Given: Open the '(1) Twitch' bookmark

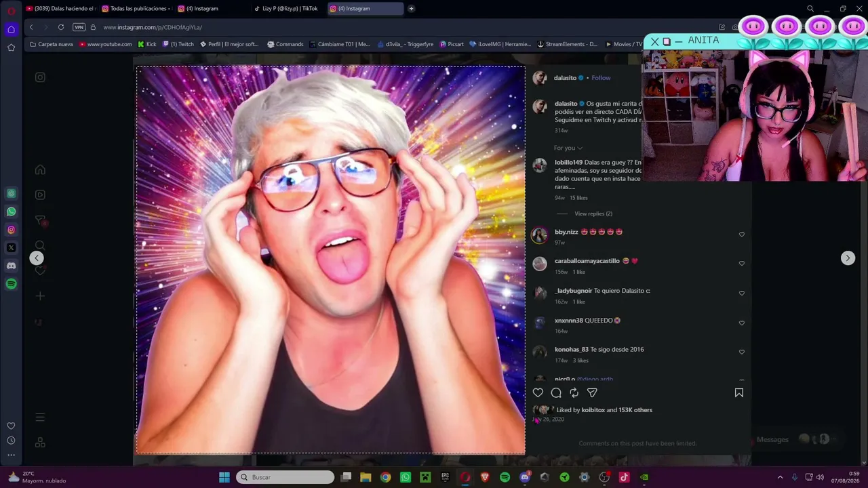Looking at the screenshot, I should (x=178, y=44).
